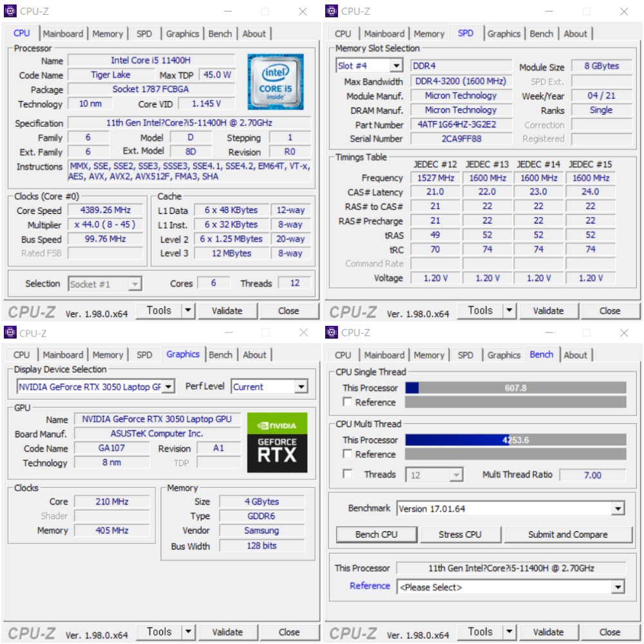644x644 pixels.
Task: Click Validate in the CPU window
Action: pos(227,311)
